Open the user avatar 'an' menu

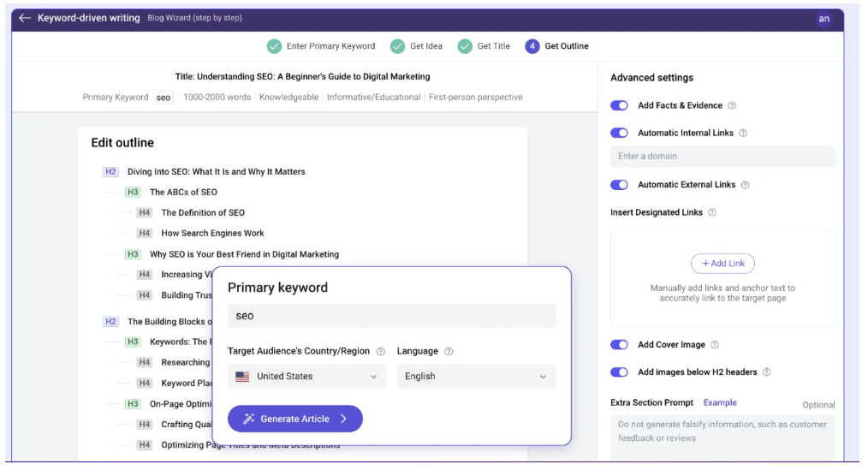823,19
